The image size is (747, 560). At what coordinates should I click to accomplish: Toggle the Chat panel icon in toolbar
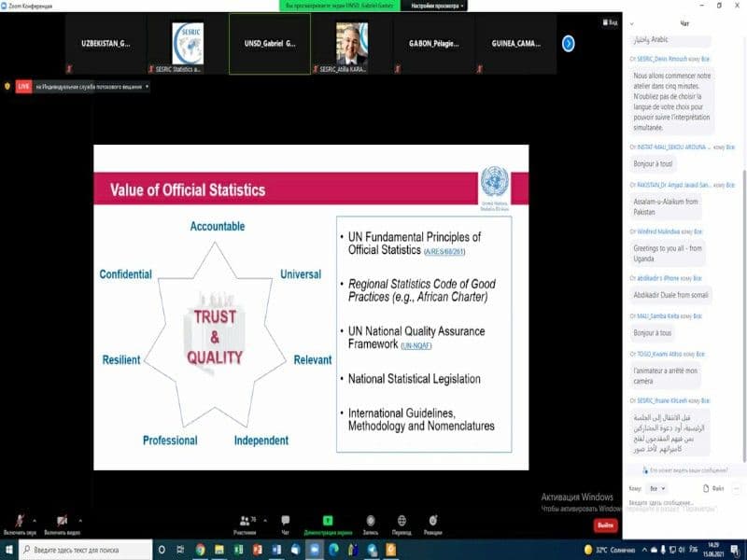(286, 521)
